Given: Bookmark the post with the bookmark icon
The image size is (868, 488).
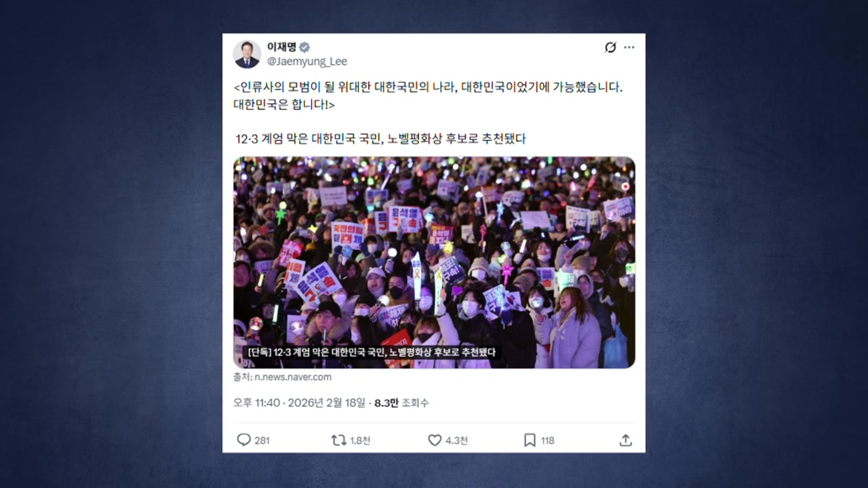Looking at the screenshot, I should tap(530, 440).
